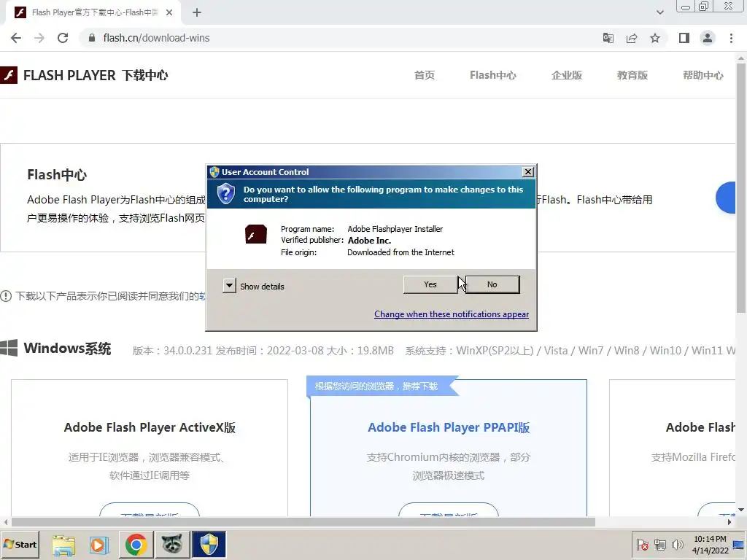Click the scroll right arrow
This screenshot has width=747, height=560.
tap(729, 522)
